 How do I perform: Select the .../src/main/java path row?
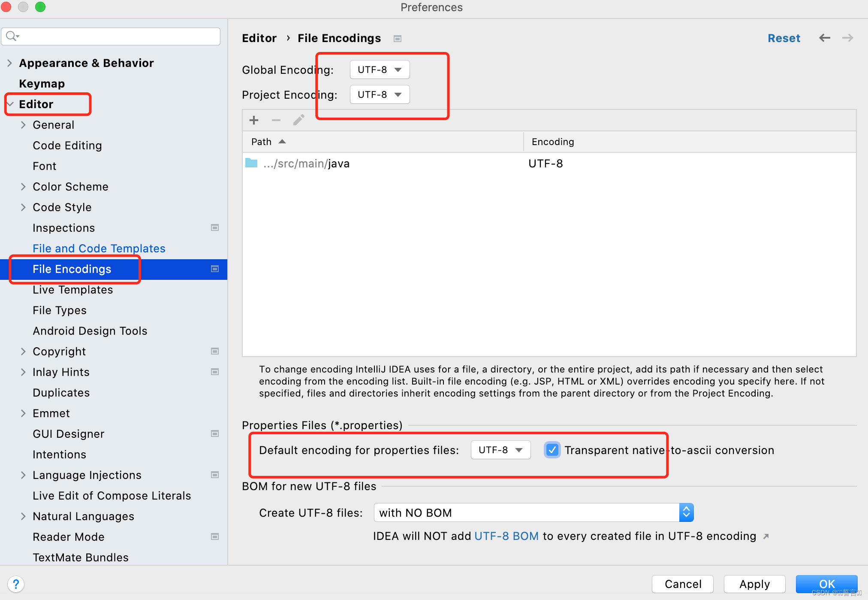coord(549,164)
